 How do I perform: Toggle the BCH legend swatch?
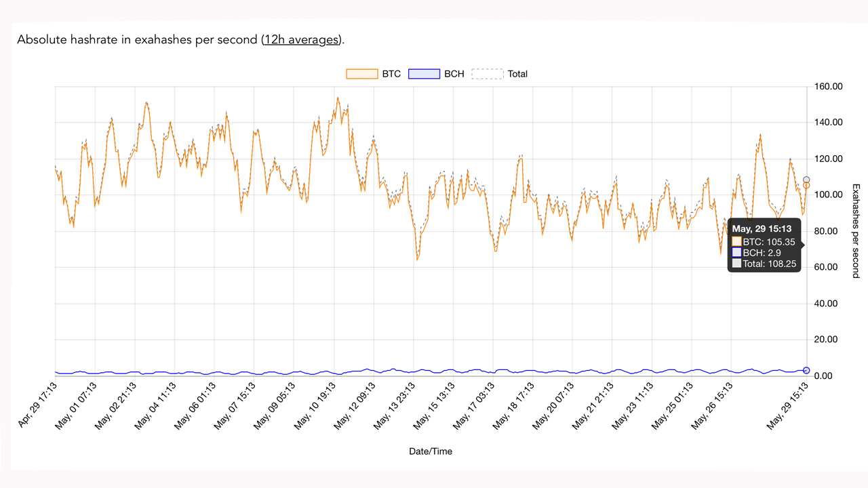click(425, 74)
